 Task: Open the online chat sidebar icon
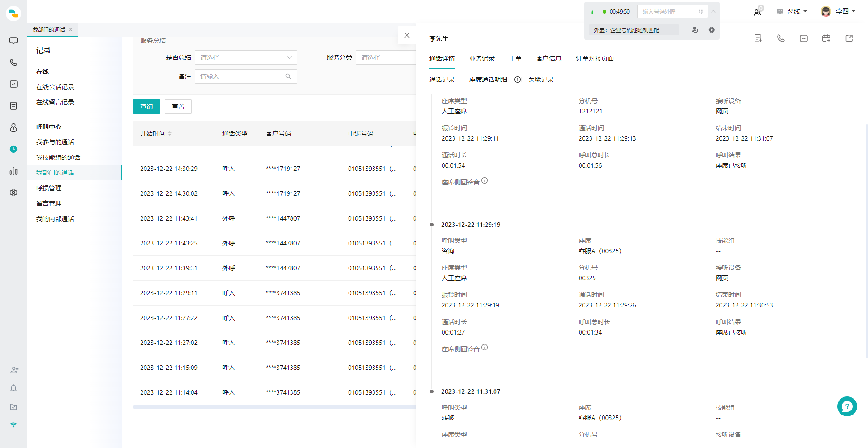(14, 41)
